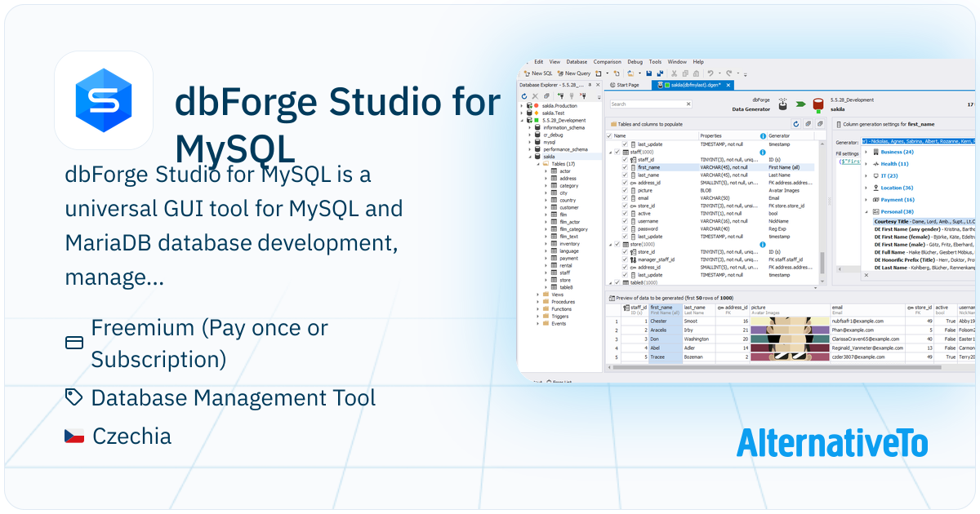Expand the Views folder
980x514 pixels.
pos(537,295)
